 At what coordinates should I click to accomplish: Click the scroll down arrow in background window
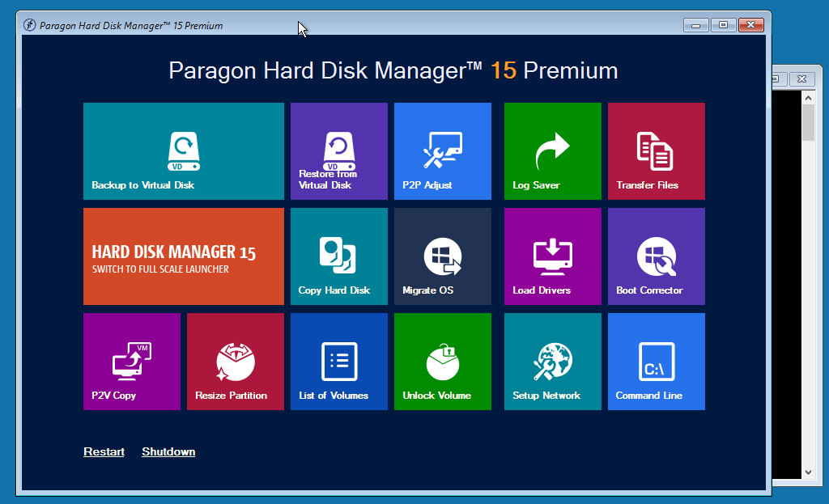[808, 472]
